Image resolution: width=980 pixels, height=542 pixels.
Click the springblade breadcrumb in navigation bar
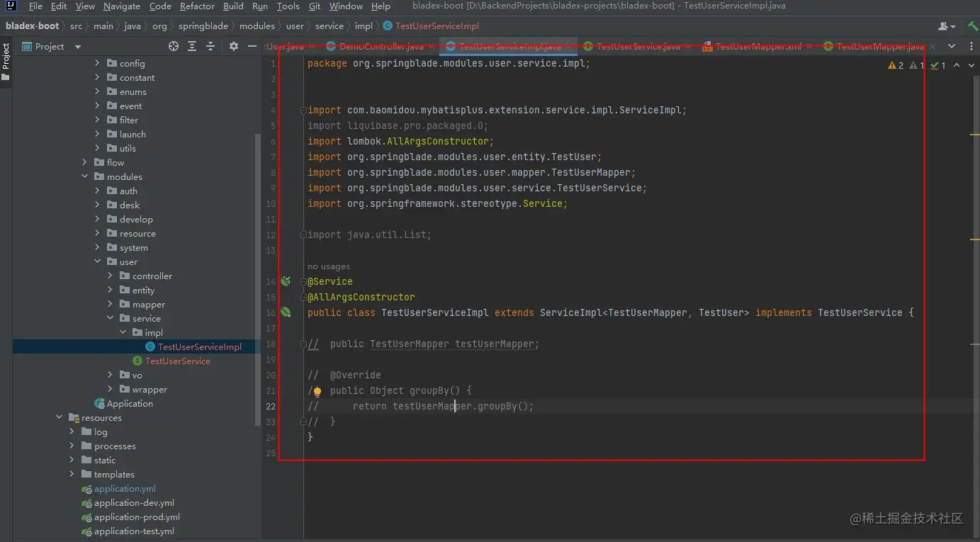point(205,26)
